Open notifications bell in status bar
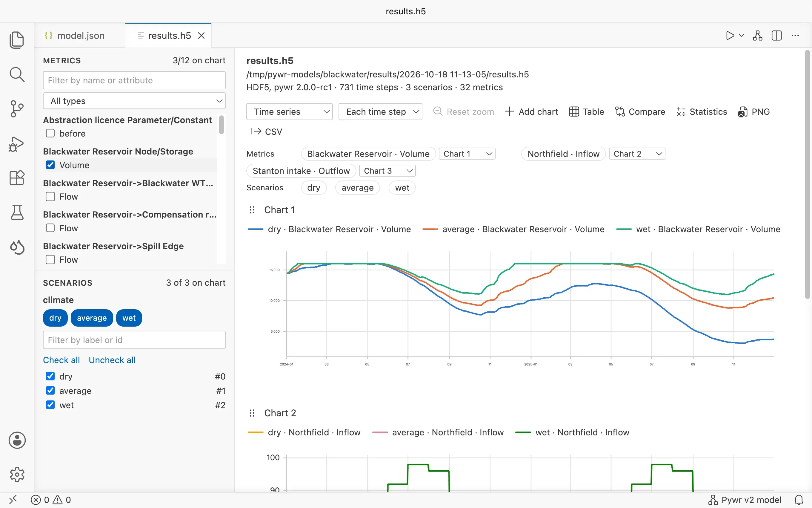The image size is (812, 508). 799,500
